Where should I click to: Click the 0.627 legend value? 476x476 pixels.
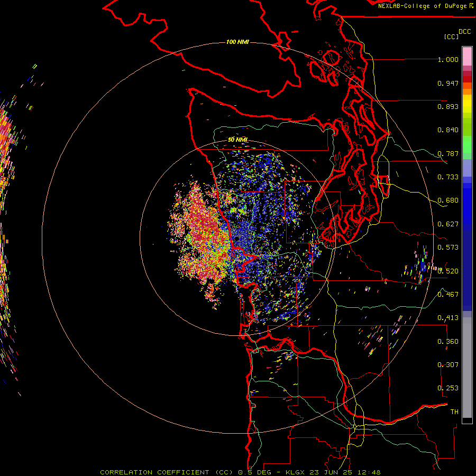(448, 224)
